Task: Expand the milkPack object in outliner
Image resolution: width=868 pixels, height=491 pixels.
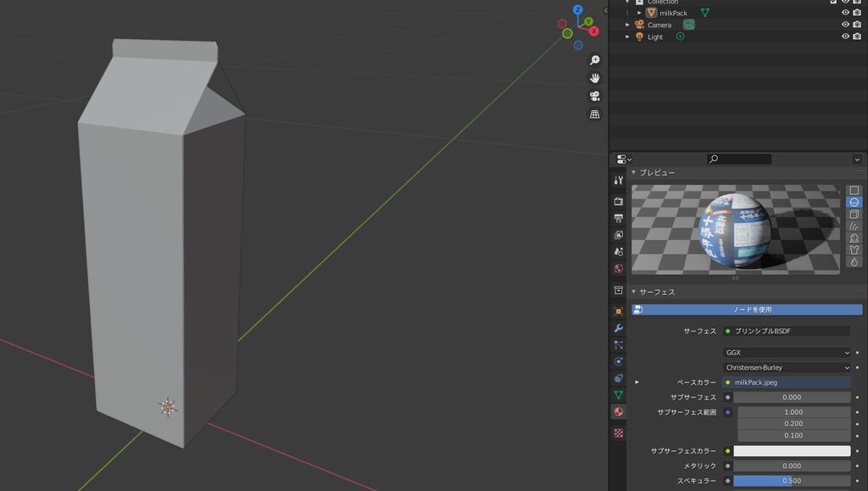Action: pos(639,13)
